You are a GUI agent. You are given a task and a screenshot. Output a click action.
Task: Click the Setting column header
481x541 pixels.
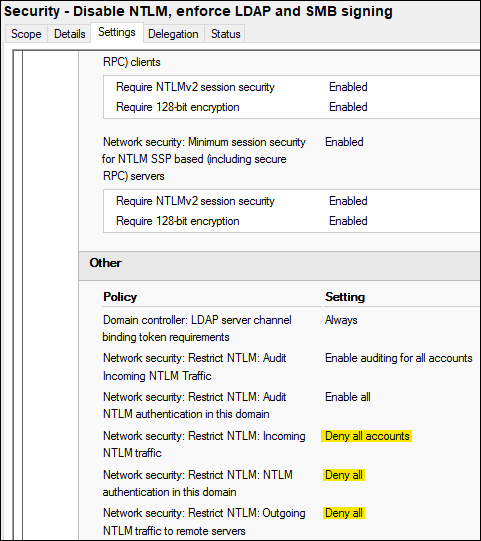tap(345, 297)
